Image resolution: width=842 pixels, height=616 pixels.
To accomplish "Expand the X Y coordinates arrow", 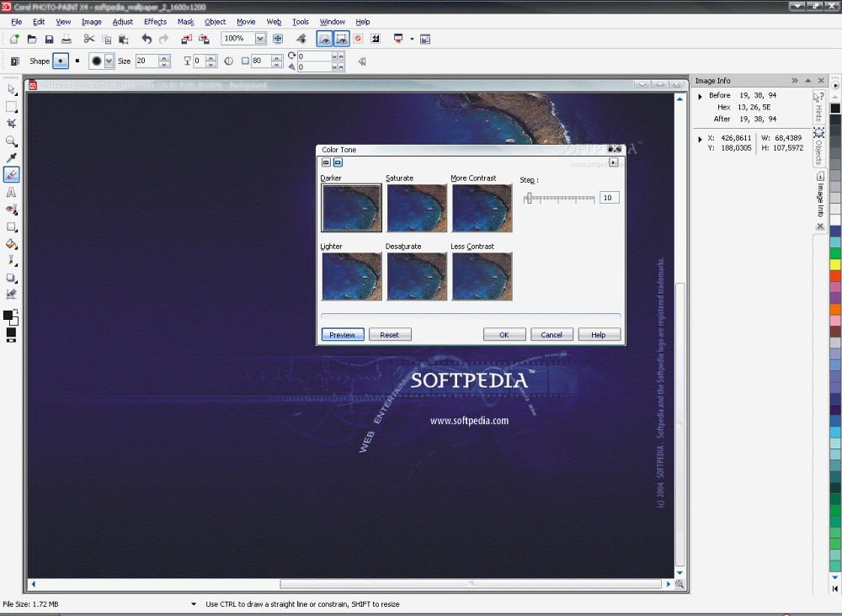I will [x=700, y=139].
